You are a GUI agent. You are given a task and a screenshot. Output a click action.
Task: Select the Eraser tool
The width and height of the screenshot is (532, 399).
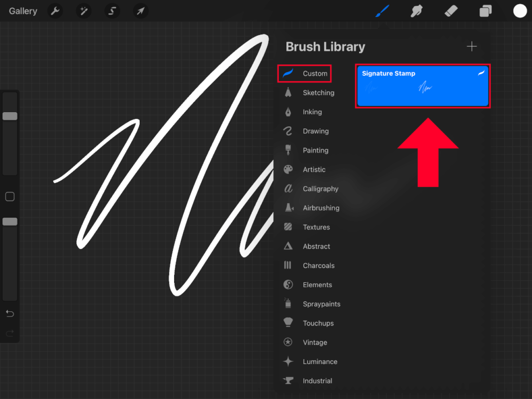[451, 10]
